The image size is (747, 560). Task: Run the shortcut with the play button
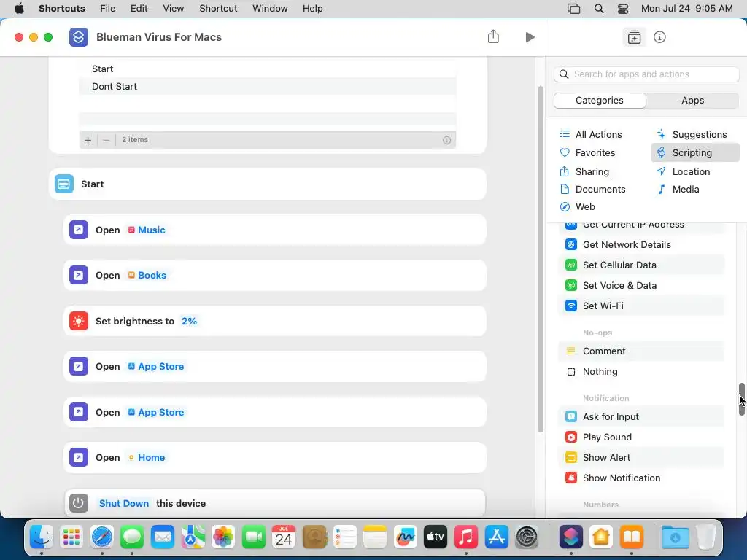point(530,37)
